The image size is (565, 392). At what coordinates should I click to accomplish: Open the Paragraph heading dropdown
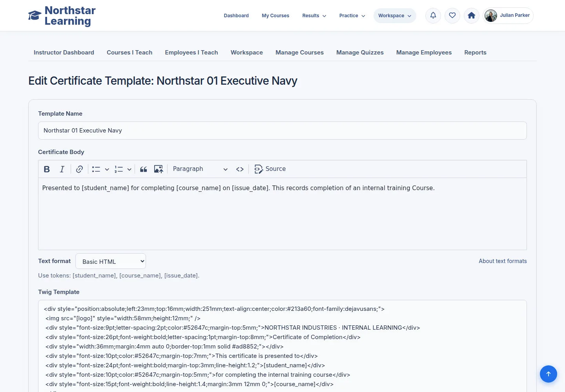point(200,169)
